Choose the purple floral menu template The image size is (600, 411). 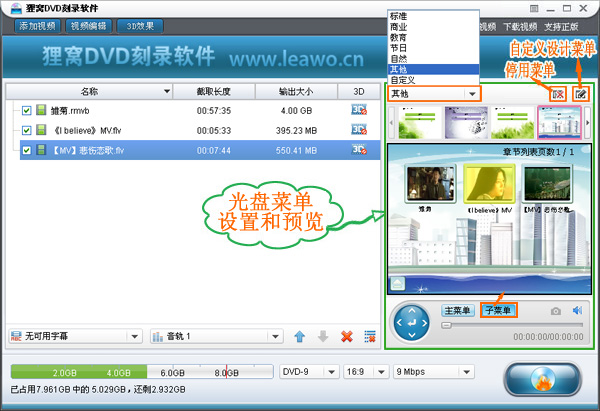[x=466, y=122]
